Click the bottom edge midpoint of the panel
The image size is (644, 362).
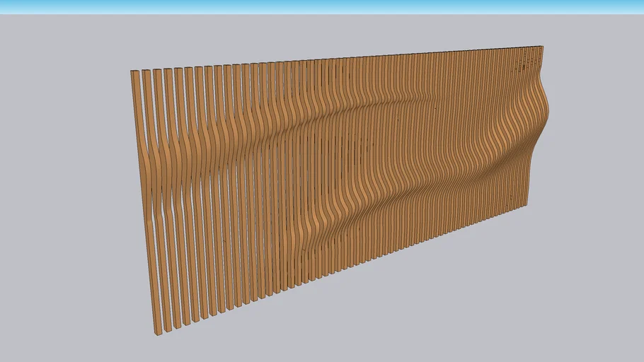tap(343, 269)
